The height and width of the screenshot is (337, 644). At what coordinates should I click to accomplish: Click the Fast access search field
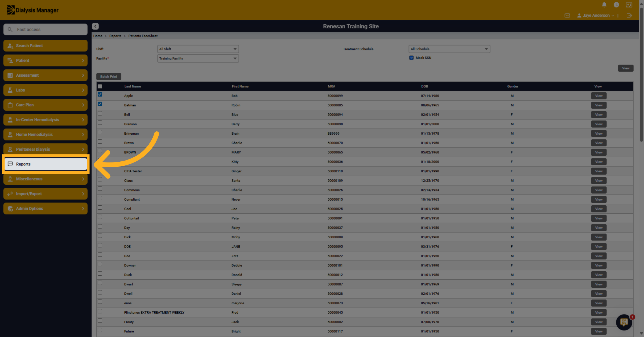click(45, 29)
